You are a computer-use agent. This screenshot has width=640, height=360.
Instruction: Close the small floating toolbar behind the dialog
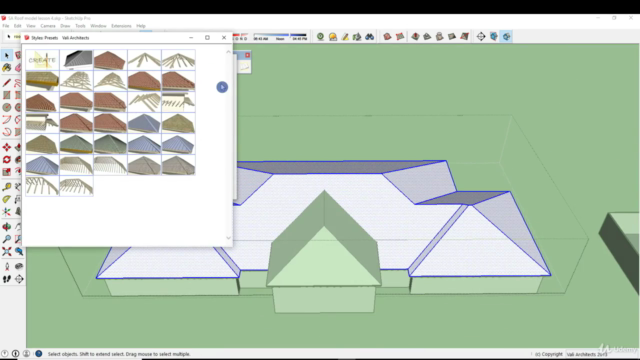click(247, 55)
